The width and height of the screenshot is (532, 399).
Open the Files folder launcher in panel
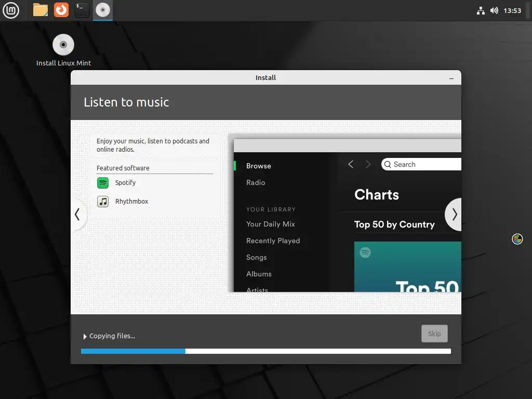coord(40,10)
